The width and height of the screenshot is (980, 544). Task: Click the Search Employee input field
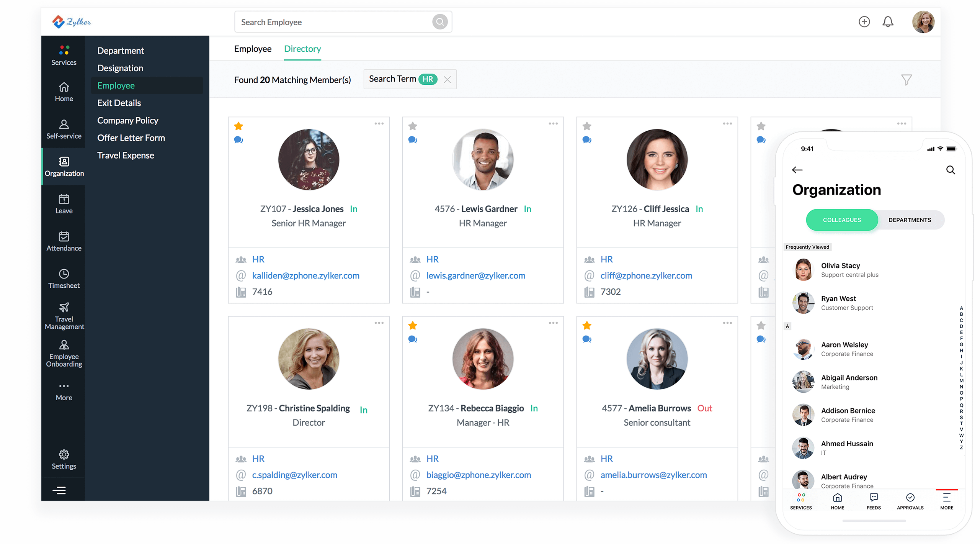point(342,22)
